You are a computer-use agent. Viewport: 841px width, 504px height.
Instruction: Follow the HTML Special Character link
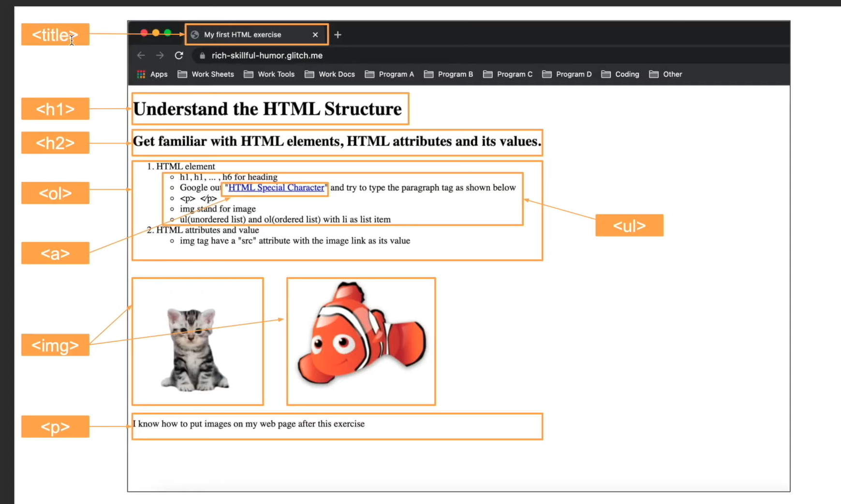276,187
